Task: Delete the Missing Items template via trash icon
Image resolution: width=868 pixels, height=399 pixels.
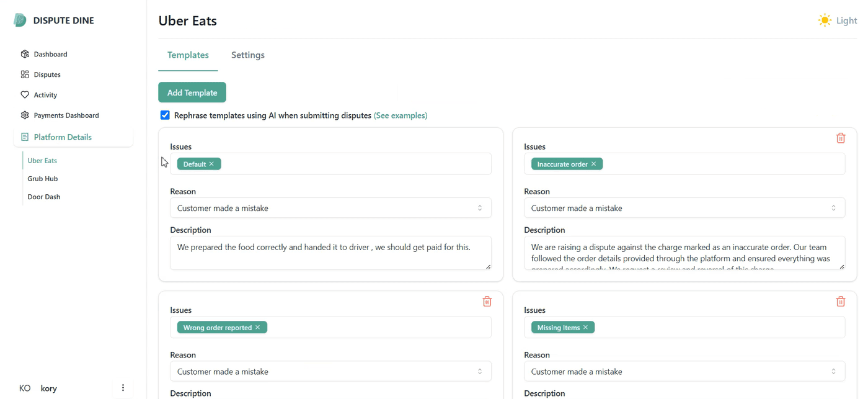Action: click(841, 301)
